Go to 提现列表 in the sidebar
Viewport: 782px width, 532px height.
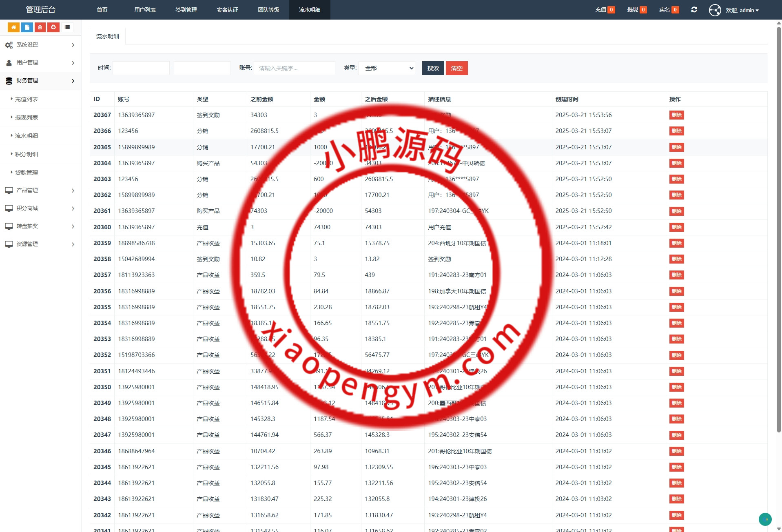[27, 117]
